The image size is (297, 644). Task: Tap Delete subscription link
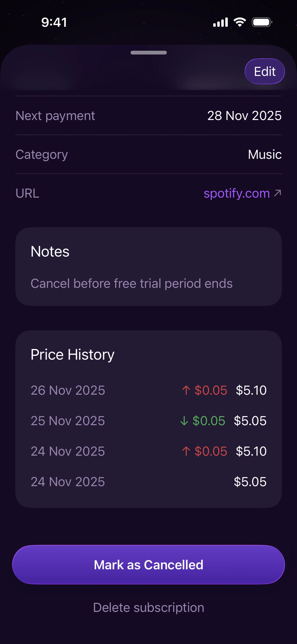tap(148, 607)
